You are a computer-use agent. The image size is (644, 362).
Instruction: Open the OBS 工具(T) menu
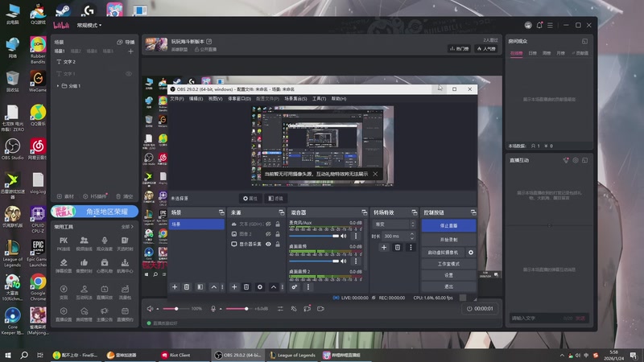pyautogui.click(x=319, y=99)
